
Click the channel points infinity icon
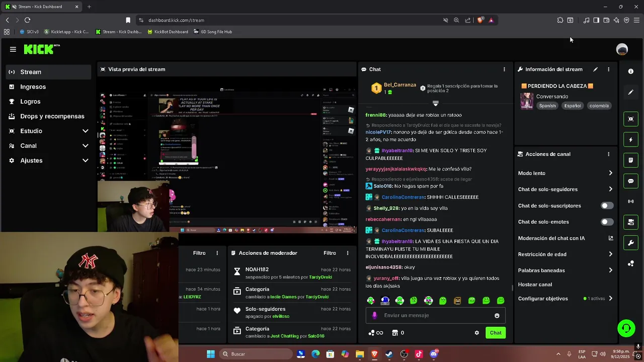click(380, 333)
